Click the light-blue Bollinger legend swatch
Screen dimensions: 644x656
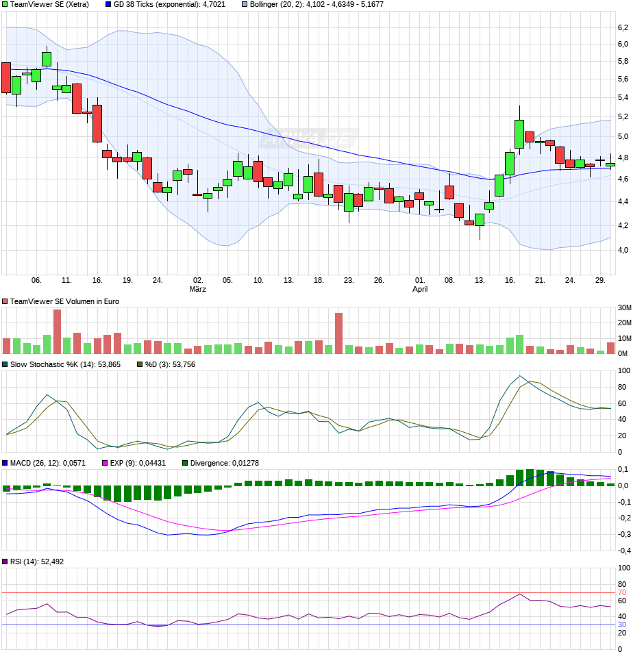pyautogui.click(x=245, y=5)
